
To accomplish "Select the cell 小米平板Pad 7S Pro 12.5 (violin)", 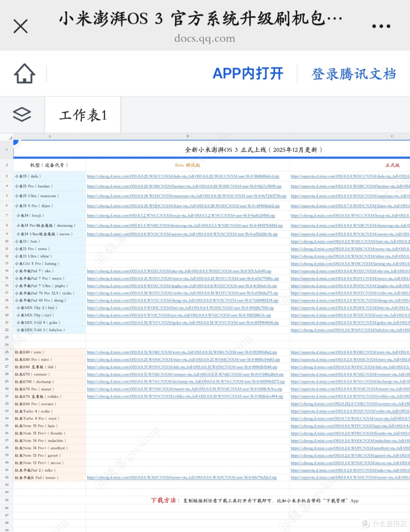I will tap(49, 293).
